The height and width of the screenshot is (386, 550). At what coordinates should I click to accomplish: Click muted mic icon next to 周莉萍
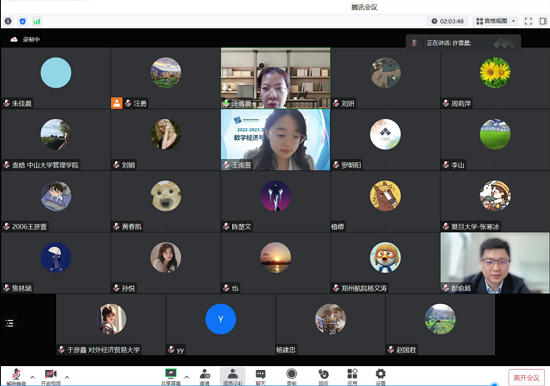pos(446,103)
